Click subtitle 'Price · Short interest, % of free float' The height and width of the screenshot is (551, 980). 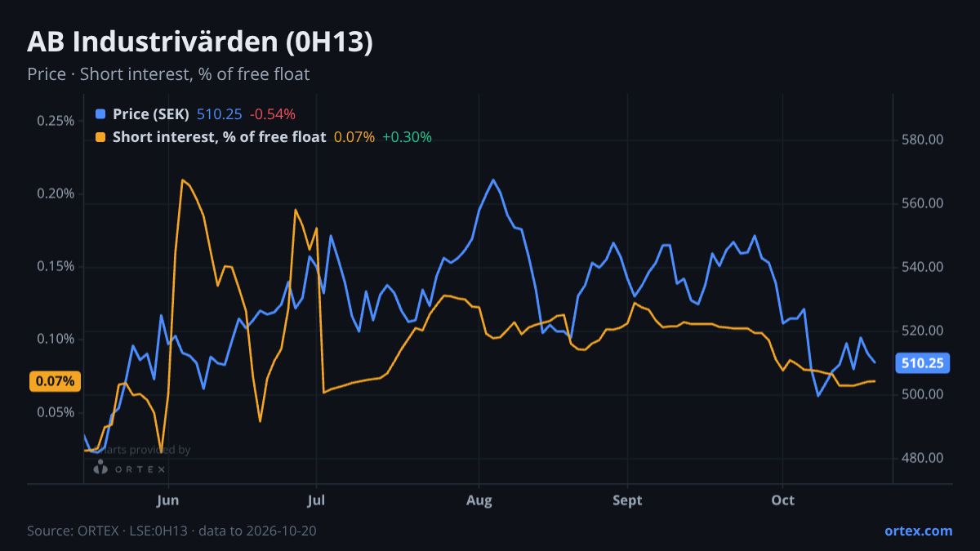168,74
